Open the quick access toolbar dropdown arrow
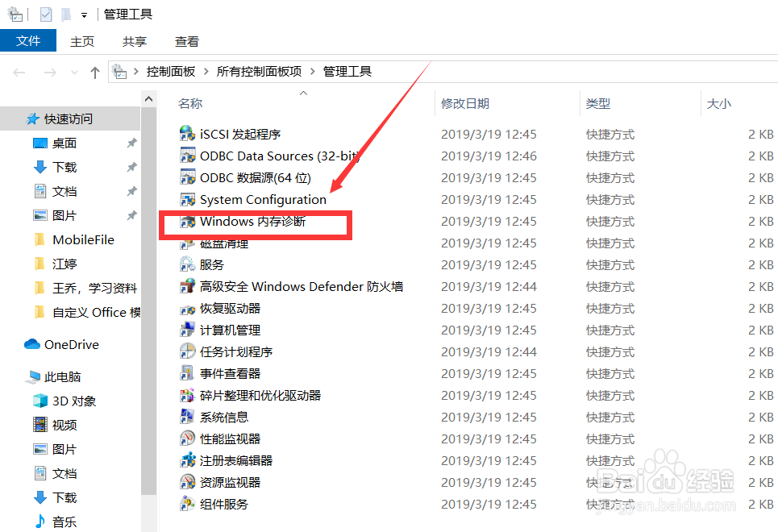The image size is (778, 532). point(85,15)
